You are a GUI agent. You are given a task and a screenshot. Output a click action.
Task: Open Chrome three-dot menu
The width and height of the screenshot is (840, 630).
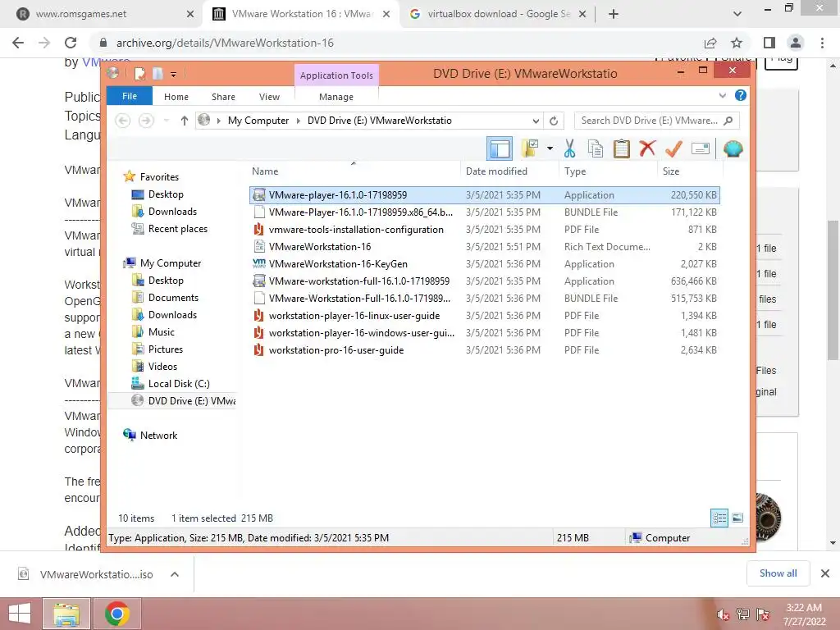(x=822, y=43)
